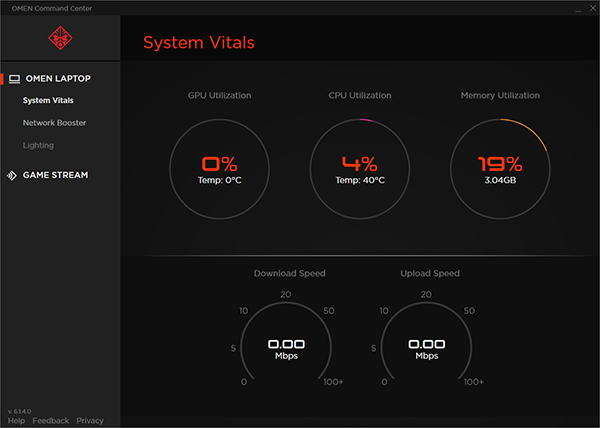Click the CPU Utilization gauge
Screen dimensions: 600x428
(359, 167)
